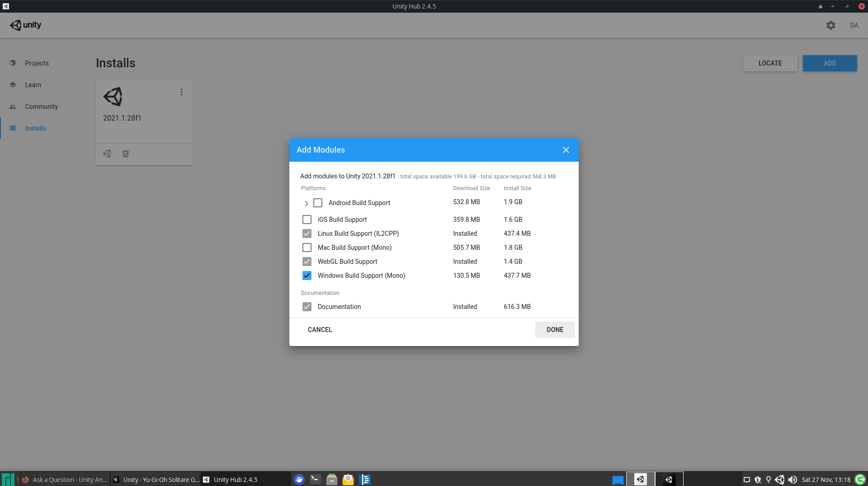Click the keep-above arrow in title bar

click(820, 6)
